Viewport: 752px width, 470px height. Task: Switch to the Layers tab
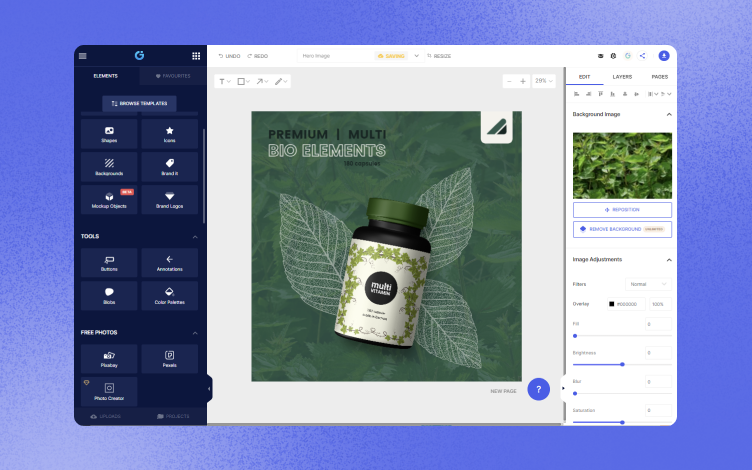coord(622,77)
